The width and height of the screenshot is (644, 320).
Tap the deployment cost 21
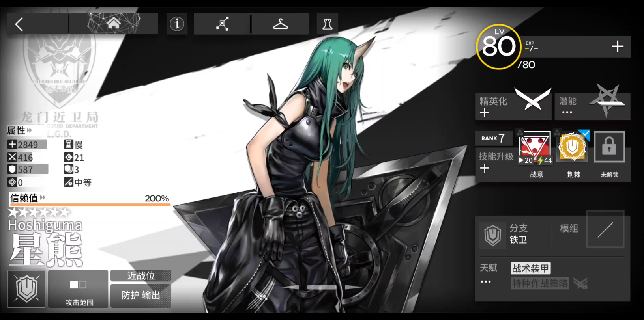[x=74, y=157]
